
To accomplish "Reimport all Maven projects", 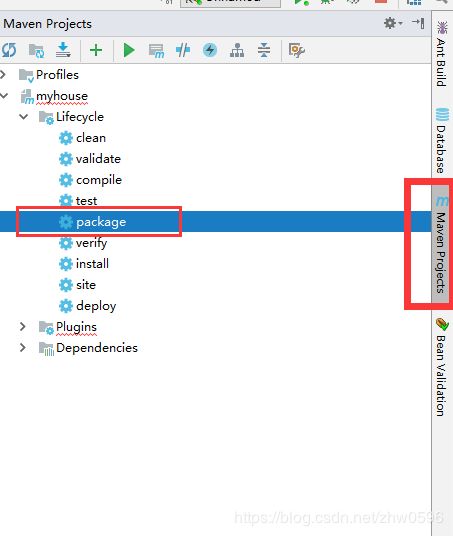I will [9, 50].
